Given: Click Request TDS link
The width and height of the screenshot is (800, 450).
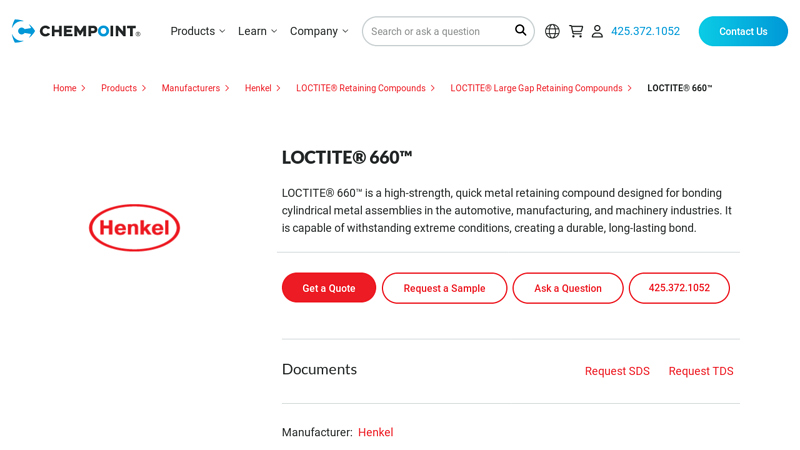Looking at the screenshot, I should pyautogui.click(x=701, y=371).
